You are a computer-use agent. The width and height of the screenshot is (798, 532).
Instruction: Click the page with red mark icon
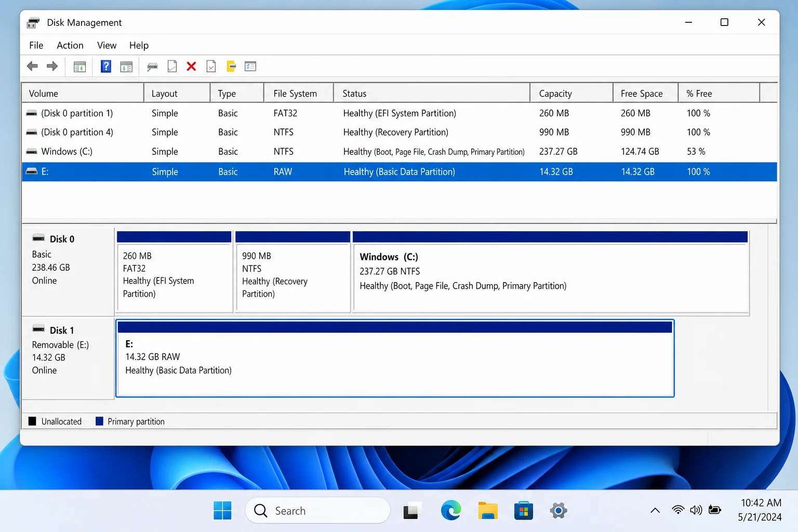point(211,66)
